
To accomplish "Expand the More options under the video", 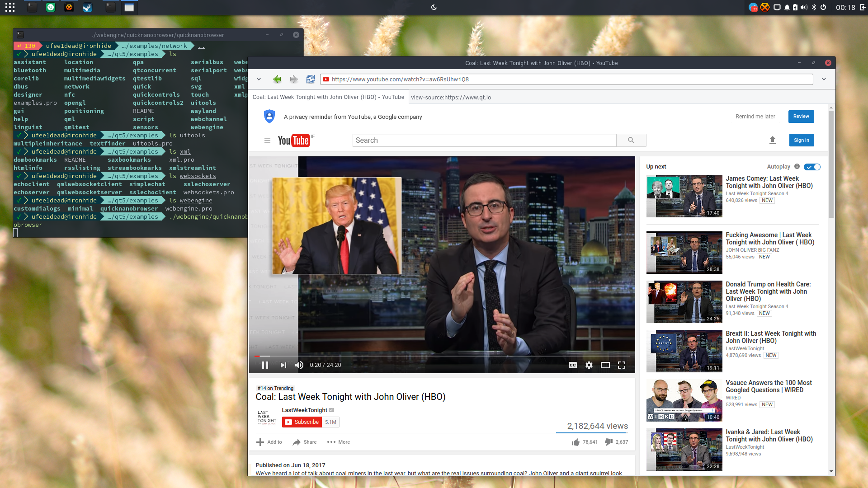I will [x=338, y=442].
